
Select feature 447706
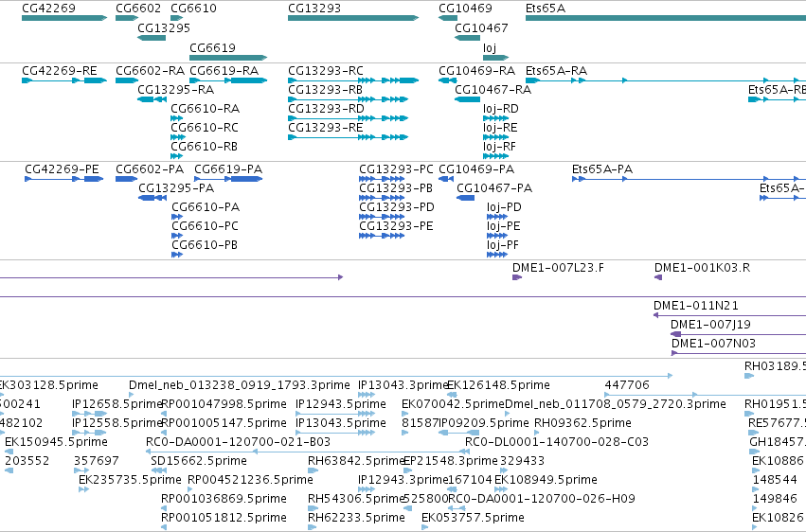(x=627, y=385)
